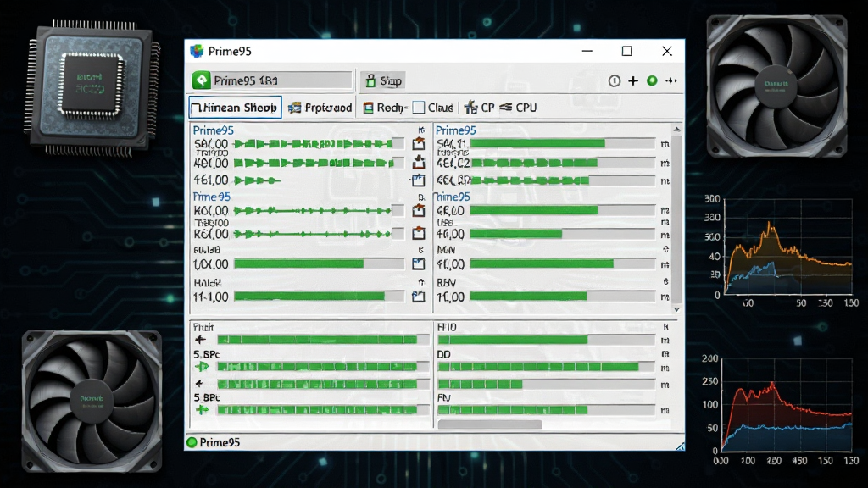Click the bar on the 4R,00 row
Viewport: 868px width, 488px height.
[x=563, y=210]
